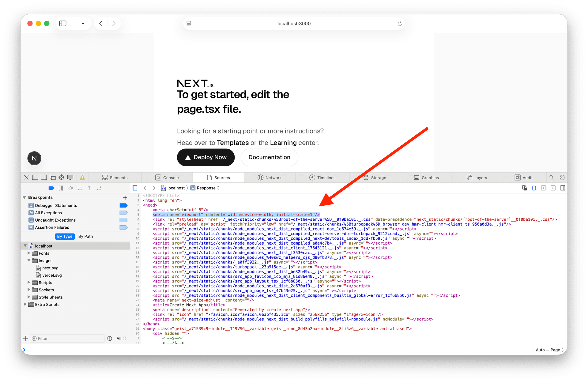Toggle the Debugger Statements breakpoint
This screenshot has width=588, height=382.
click(x=123, y=205)
